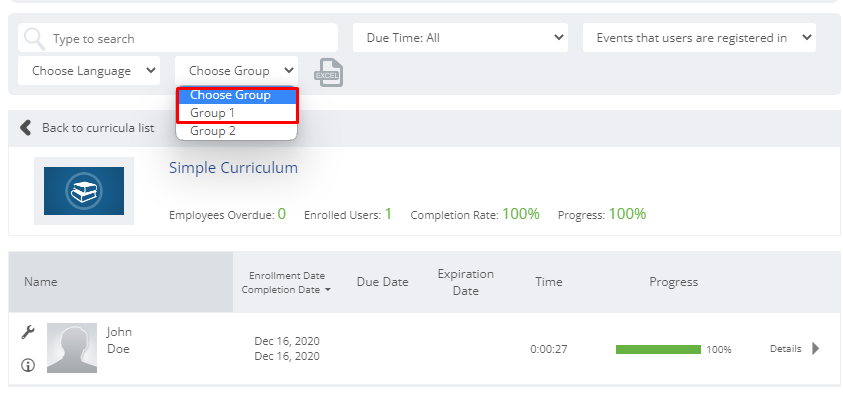This screenshot has width=843, height=394.
Task: Click the wrench icon beside John Doe
Action: point(28,332)
